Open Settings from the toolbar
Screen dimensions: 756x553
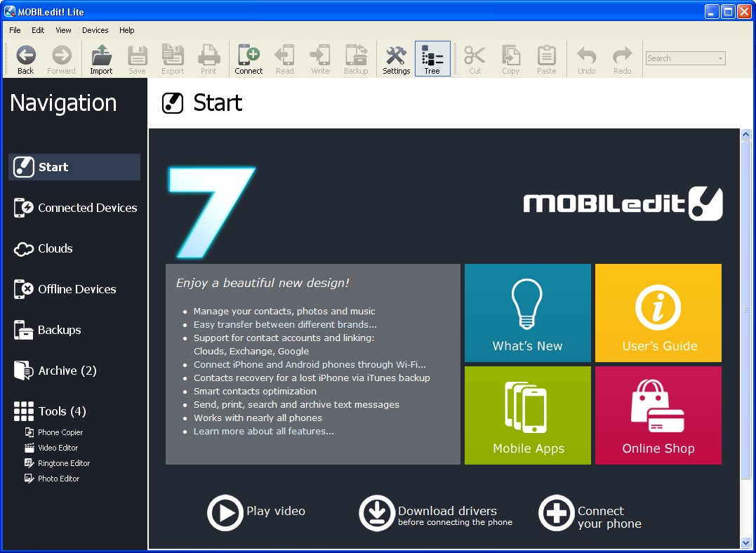tap(397, 59)
